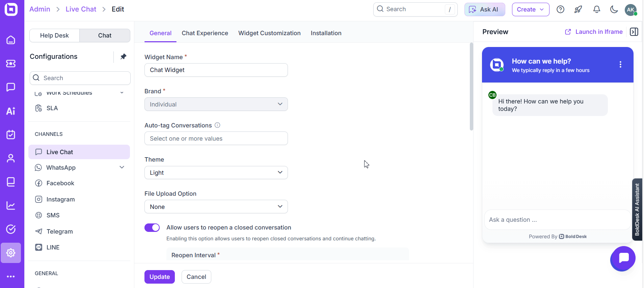Image resolution: width=644 pixels, height=288 pixels.
Task: Toggle dark mode moon icon
Action: 614,9
